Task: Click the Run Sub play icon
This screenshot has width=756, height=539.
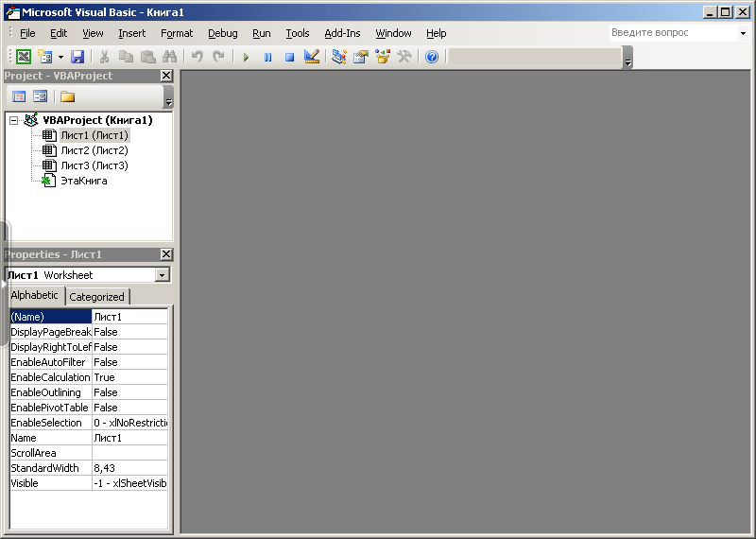Action: tap(246, 57)
